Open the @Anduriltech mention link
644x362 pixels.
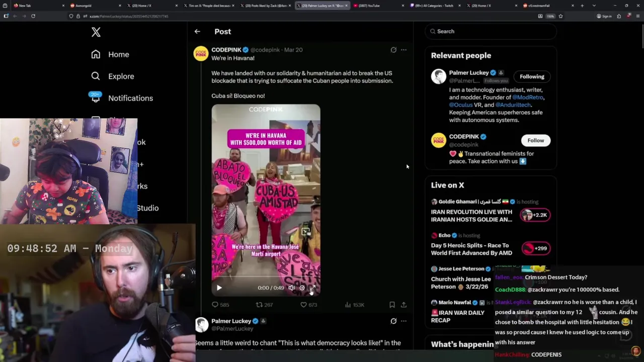[x=513, y=105]
